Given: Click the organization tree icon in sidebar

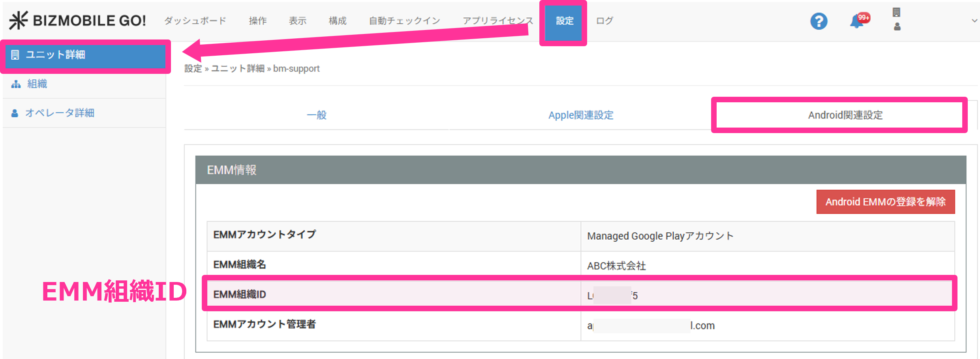Looking at the screenshot, I should click(16, 84).
